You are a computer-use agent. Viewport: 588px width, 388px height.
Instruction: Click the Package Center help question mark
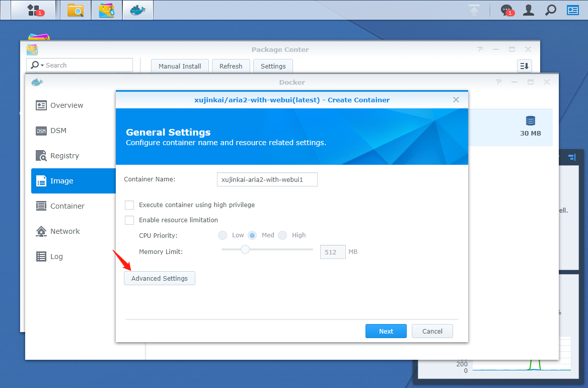coord(480,49)
